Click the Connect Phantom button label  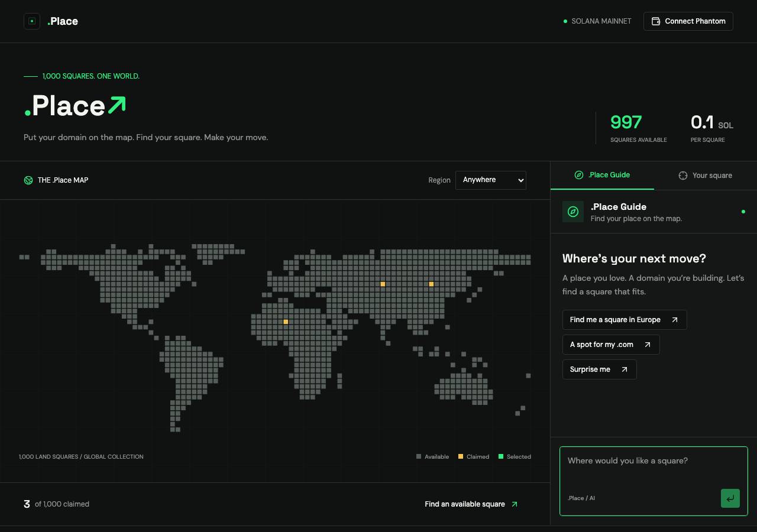click(x=695, y=21)
